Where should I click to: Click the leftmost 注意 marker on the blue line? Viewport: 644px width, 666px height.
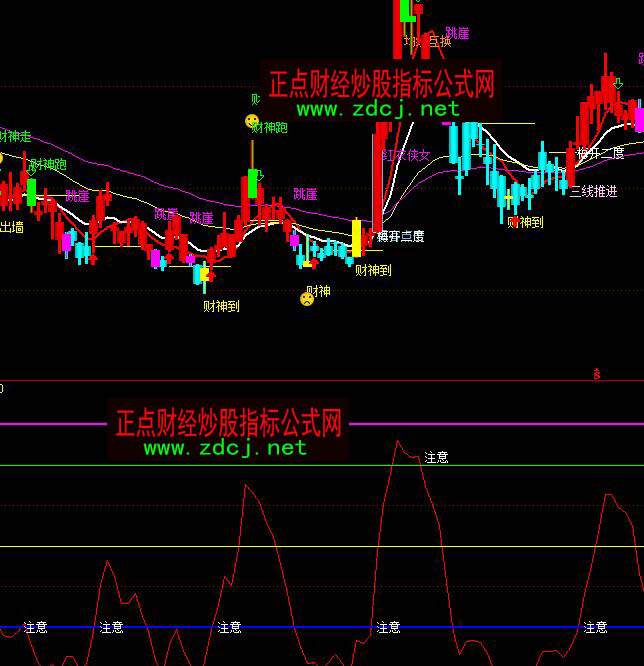[35, 627]
